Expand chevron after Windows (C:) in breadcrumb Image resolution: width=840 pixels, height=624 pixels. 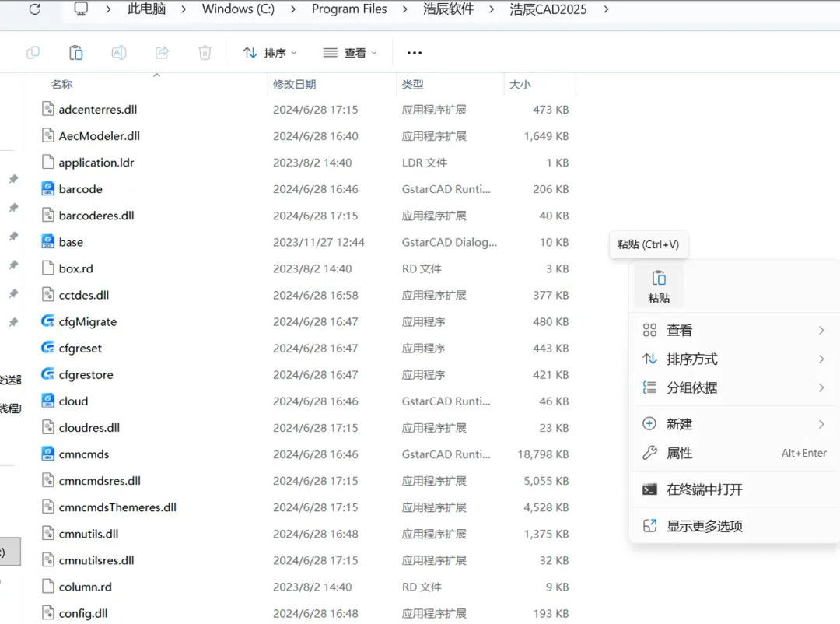tap(293, 9)
